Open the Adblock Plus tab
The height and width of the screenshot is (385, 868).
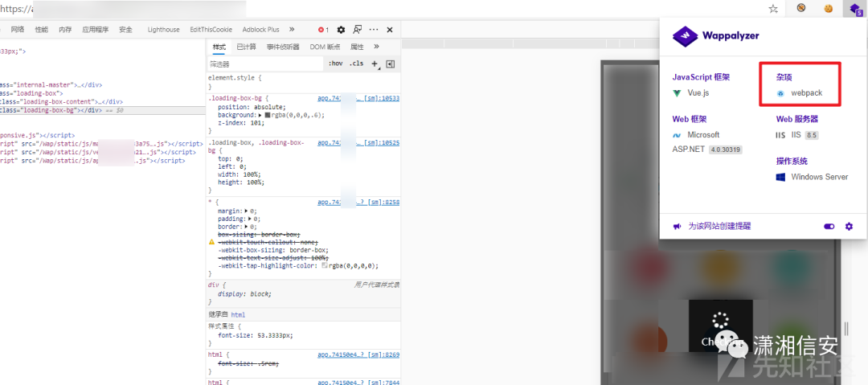click(x=260, y=30)
